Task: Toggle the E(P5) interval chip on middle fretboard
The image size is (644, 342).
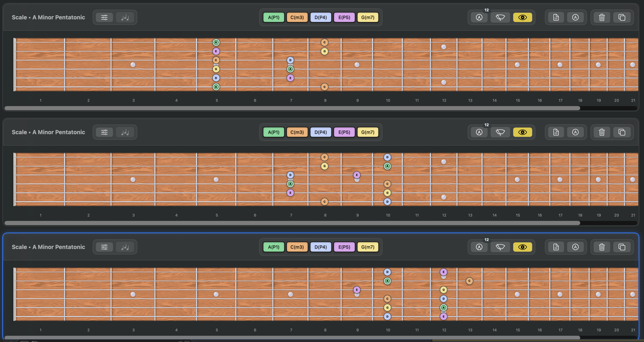Action: (x=344, y=132)
